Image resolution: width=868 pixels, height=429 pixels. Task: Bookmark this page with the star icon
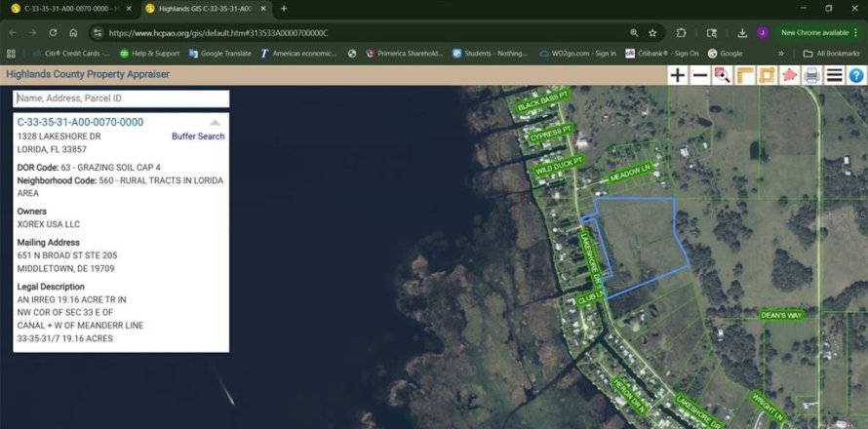point(652,32)
